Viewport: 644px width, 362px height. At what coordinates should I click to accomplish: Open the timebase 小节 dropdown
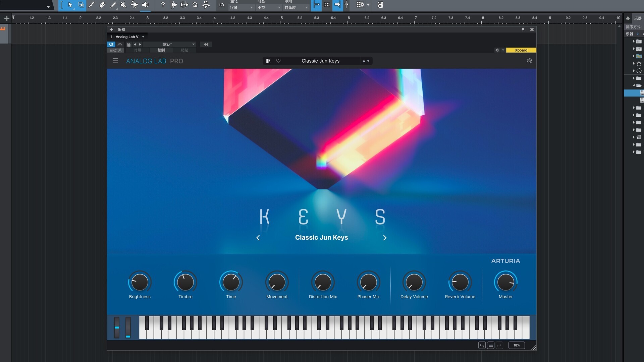[x=269, y=7]
